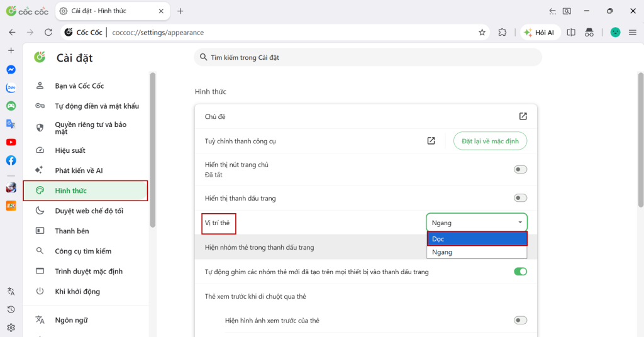Click the Cốc Cốc logo button
This screenshot has width=644, height=337.
27,11
